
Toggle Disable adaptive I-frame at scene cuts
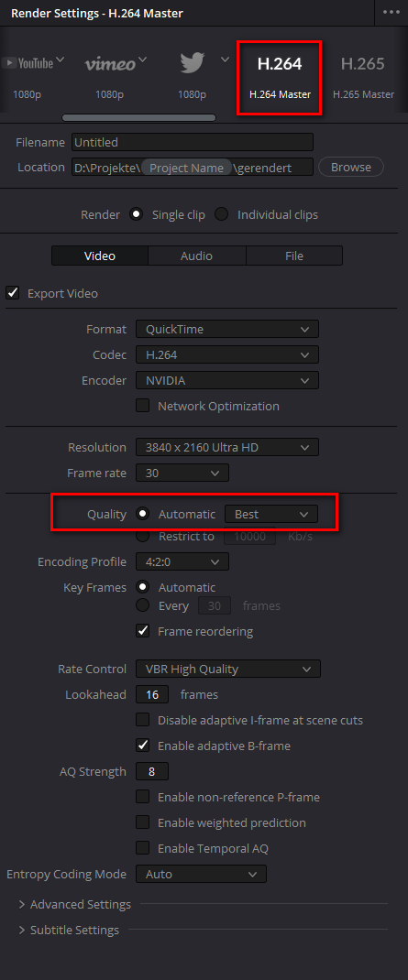pyautogui.click(x=143, y=720)
